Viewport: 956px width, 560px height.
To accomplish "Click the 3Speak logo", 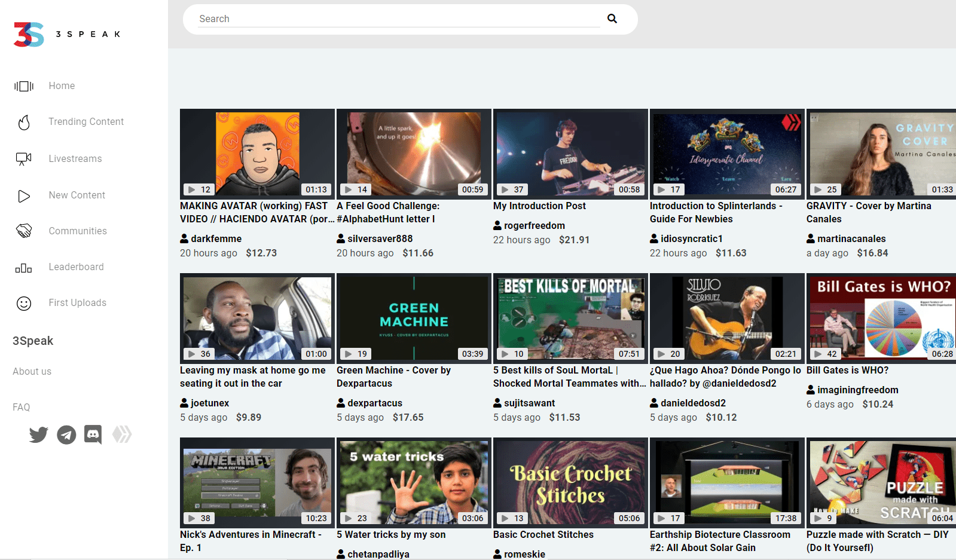I will (68, 35).
